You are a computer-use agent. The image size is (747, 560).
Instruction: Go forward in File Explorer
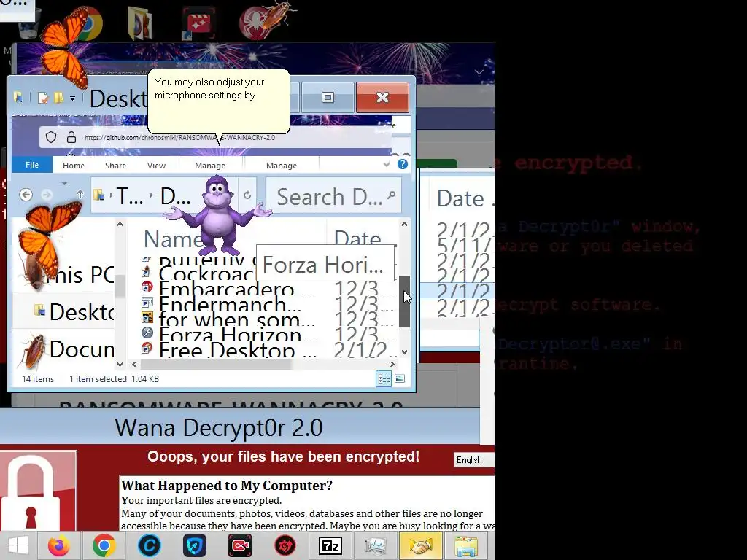coord(47,195)
